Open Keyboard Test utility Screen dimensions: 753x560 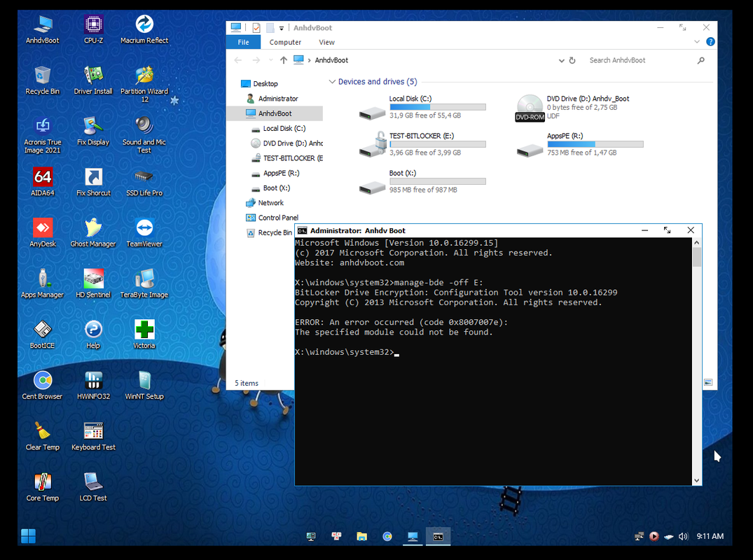pyautogui.click(x=93, y=437)
